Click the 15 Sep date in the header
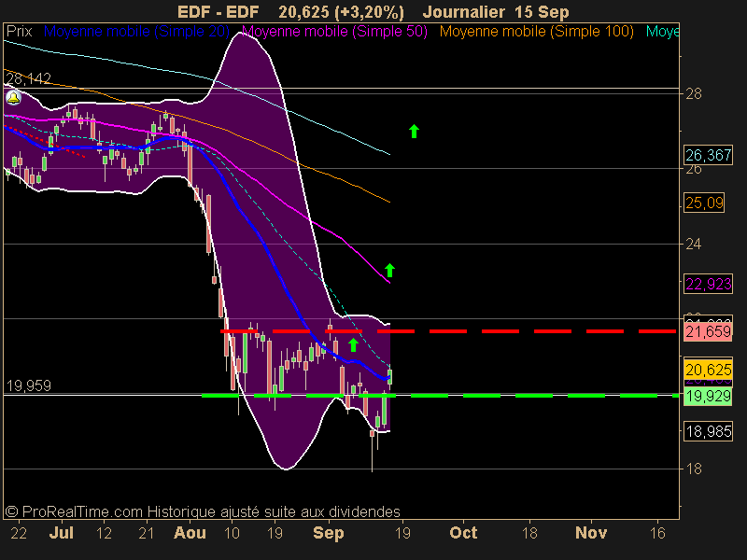 542,12
